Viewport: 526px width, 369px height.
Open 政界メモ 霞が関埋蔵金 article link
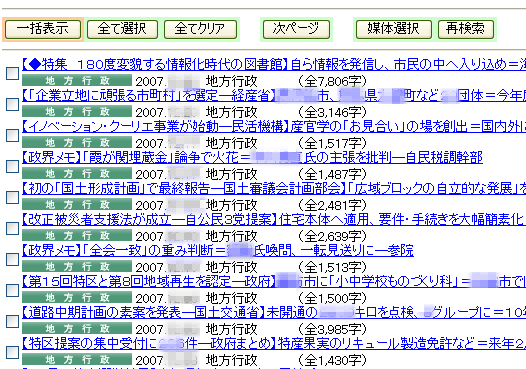(x=252, y=157)
